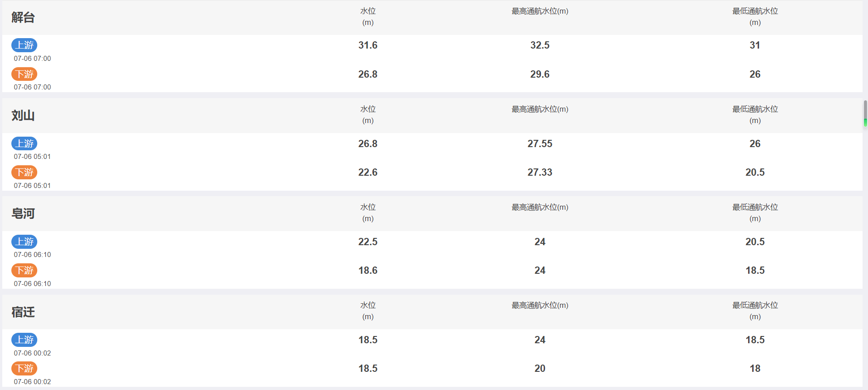
Task: Click the 上游 badge under 宿迁
Action: (x=25, y=340)
